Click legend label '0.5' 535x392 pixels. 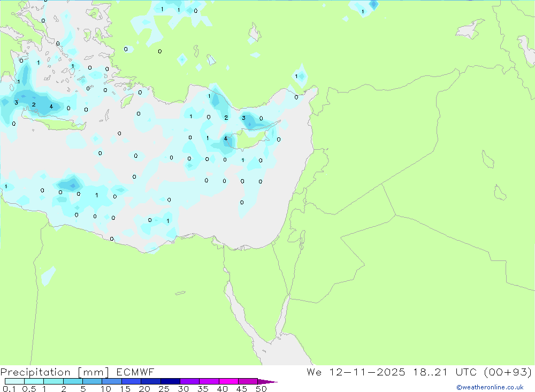[x=29, y=389]
